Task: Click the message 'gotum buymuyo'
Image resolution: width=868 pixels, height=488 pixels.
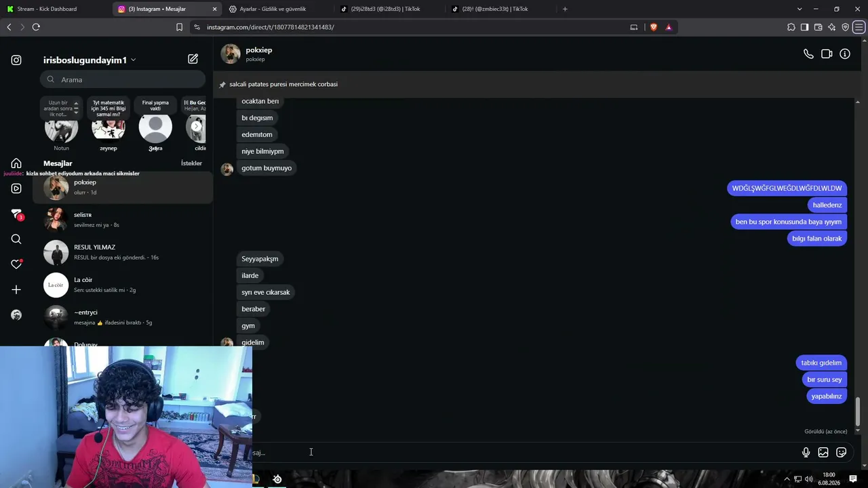Action: (x=267, y=168)
